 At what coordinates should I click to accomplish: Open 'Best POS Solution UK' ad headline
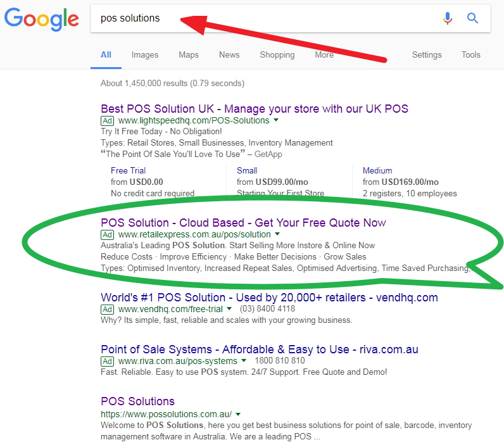(x=255, y=109)
